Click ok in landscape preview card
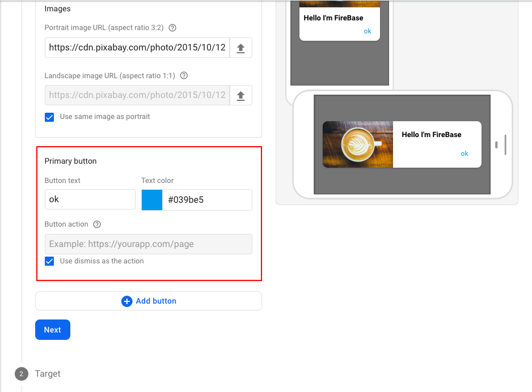The height and width of the screenshot is (392, 532). pos(464,154)
